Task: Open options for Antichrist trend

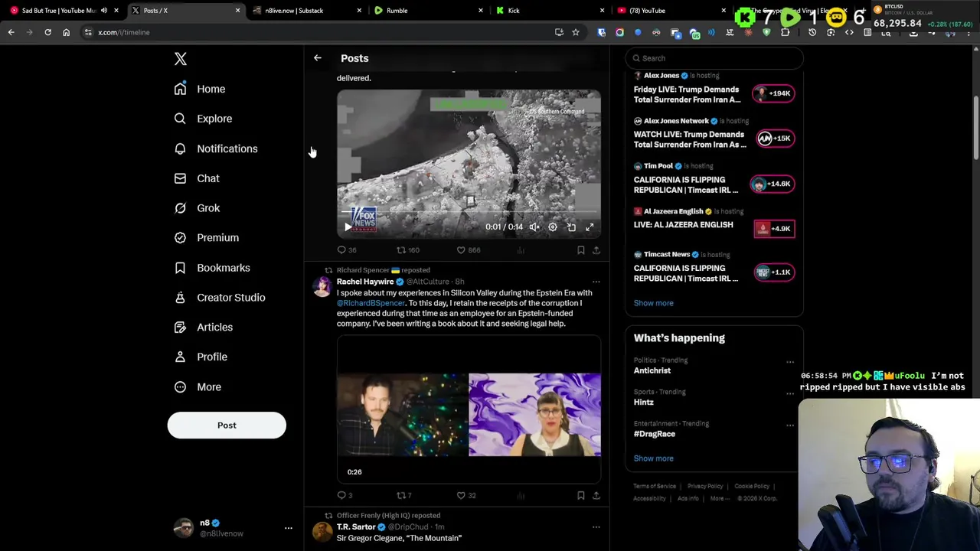Action: [x=790, y=362]
